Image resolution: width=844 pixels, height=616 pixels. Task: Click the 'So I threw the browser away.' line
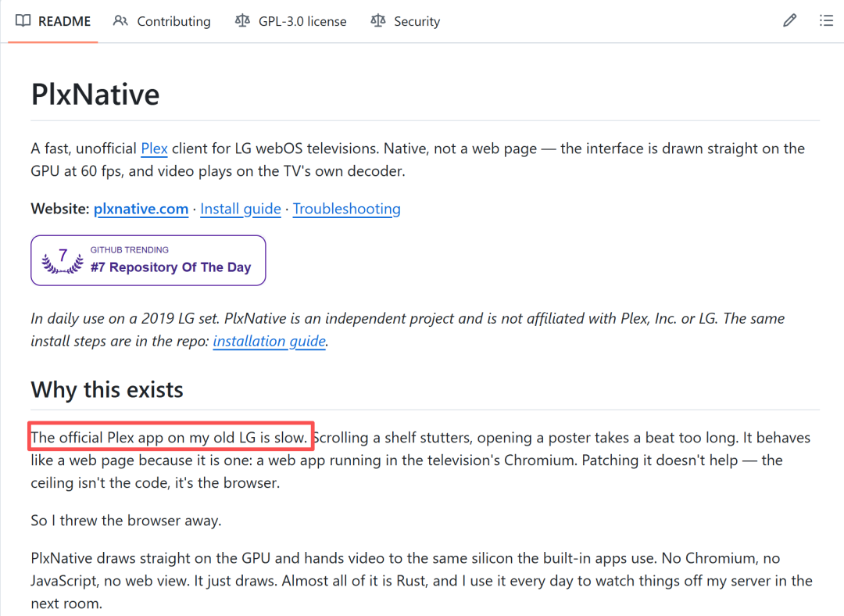point(126,520)
